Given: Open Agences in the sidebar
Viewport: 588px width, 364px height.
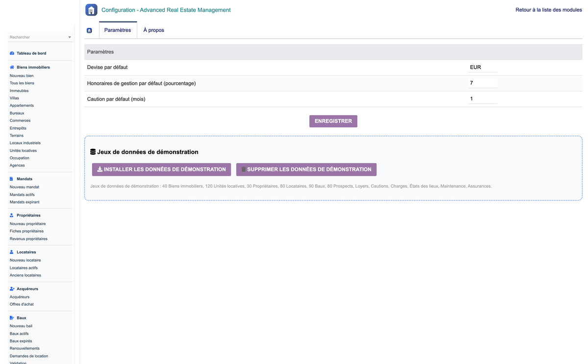Looking at the screenshot, I should tap(17, 165).
